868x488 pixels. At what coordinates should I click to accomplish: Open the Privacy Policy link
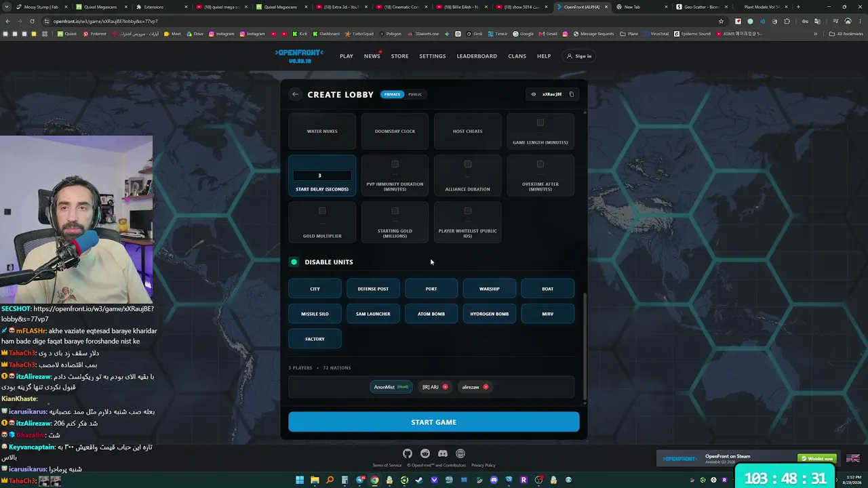484,465
